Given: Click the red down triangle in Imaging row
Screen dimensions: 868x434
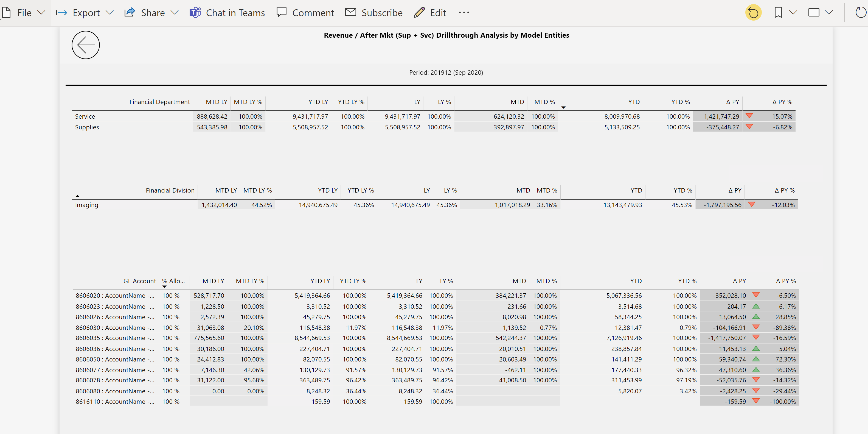Looking at the screenshot, I should [751, 204].
